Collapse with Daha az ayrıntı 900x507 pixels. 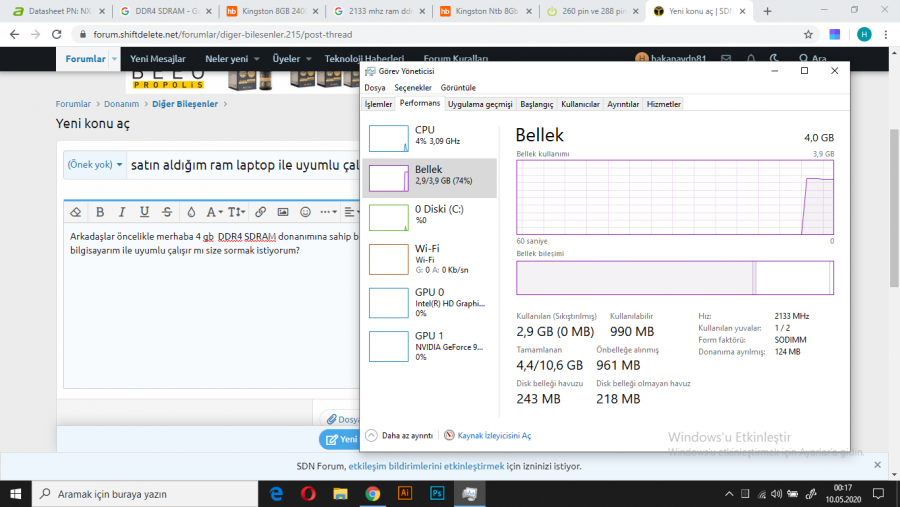tap(399, 435)
